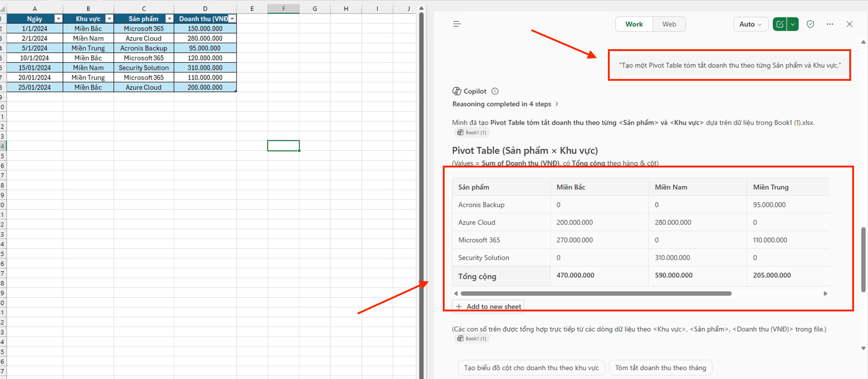This screenshot has height=379, width=868.
Task: Select cell with Security Solution in spreadsheet
Action: (144, 68)
